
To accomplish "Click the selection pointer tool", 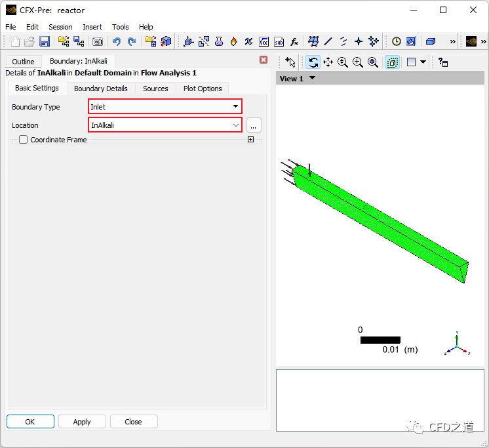I will point(290,62).
